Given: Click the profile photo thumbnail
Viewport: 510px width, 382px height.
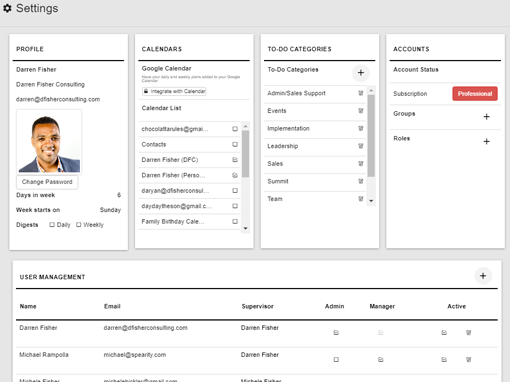Looking at the screenshot, I should pos(49,142).
